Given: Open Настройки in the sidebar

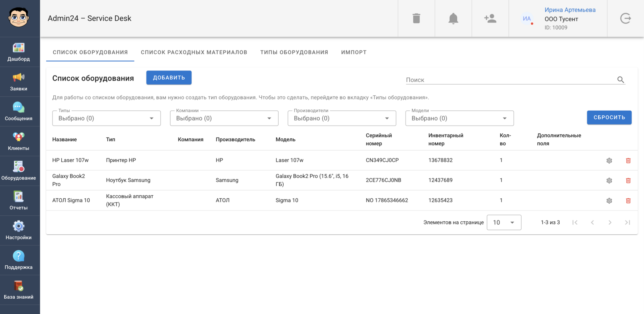Looking at the screenshot, I should pyautogui.click(x=18, y=231).
